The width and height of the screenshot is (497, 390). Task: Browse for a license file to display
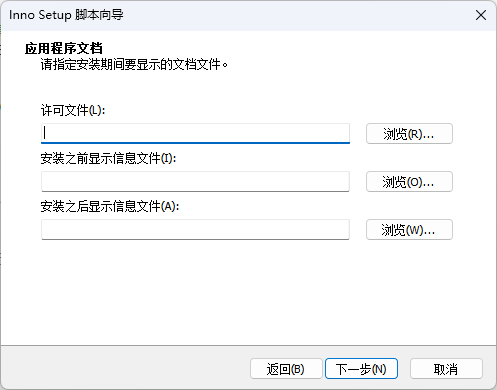click(x=409, y=134)
